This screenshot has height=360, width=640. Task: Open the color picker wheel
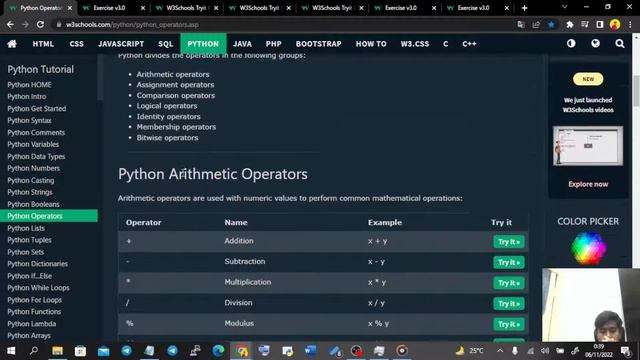pyautogui.click(x=588, y=248)
